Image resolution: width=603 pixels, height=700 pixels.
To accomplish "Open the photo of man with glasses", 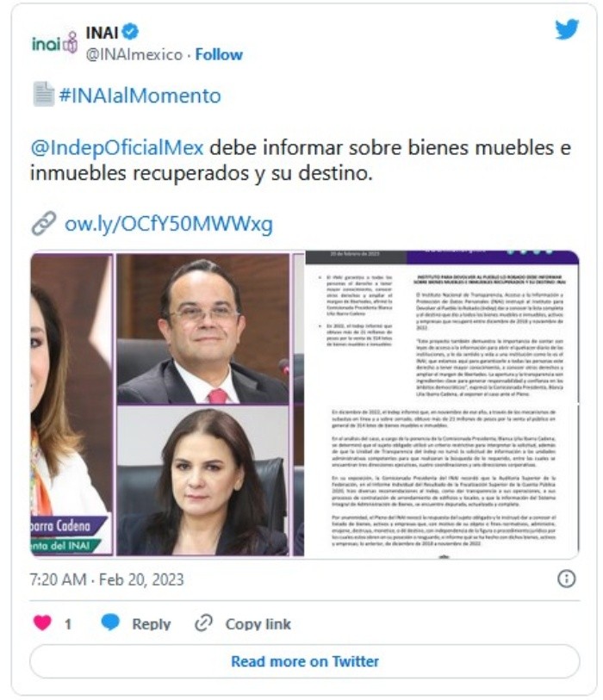I will tap(202, 329).
